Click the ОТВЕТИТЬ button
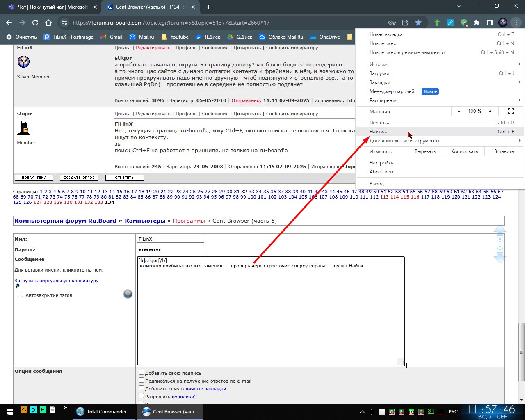525x420 pixels. [x=124, y=178]
